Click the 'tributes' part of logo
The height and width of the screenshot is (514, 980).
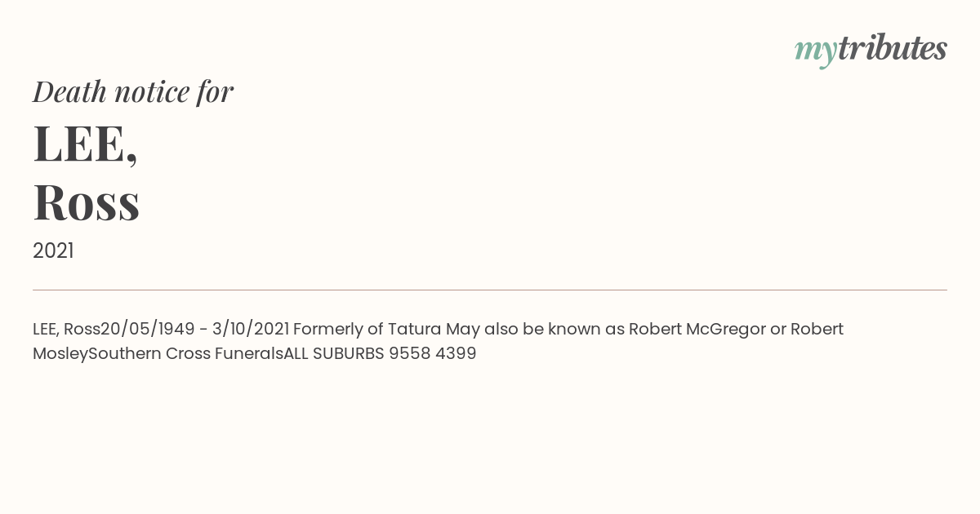pyautogui.click(x=893, y=48)
